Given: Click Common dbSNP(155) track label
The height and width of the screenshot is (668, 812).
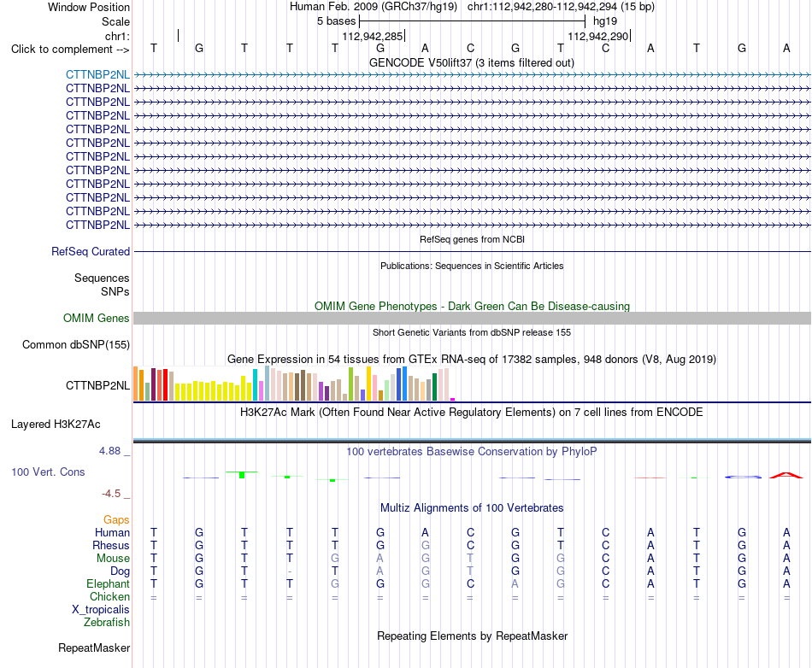Looking at the screenshot, I should tap(75, 344).
